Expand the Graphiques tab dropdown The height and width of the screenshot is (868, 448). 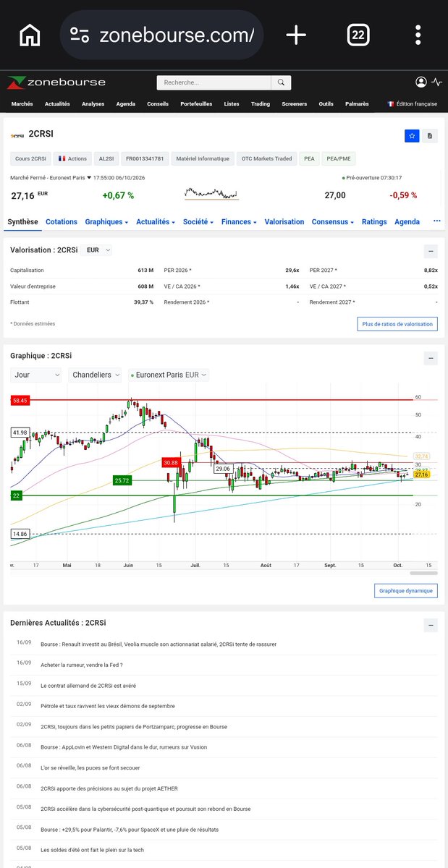(x=106, y=222)
